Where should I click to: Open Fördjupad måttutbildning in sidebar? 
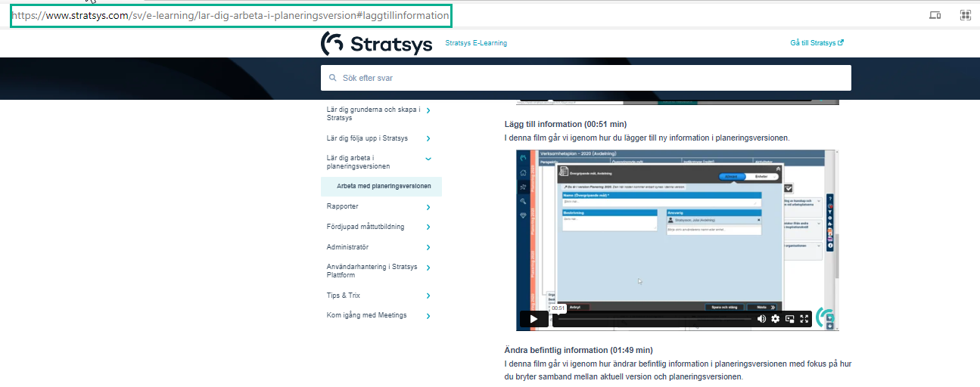pyautogui.click(x=366, y=227)
